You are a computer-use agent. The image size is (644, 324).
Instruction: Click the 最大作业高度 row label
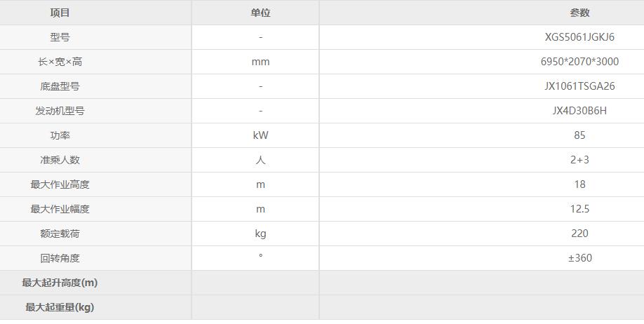[x=60, y=184]
